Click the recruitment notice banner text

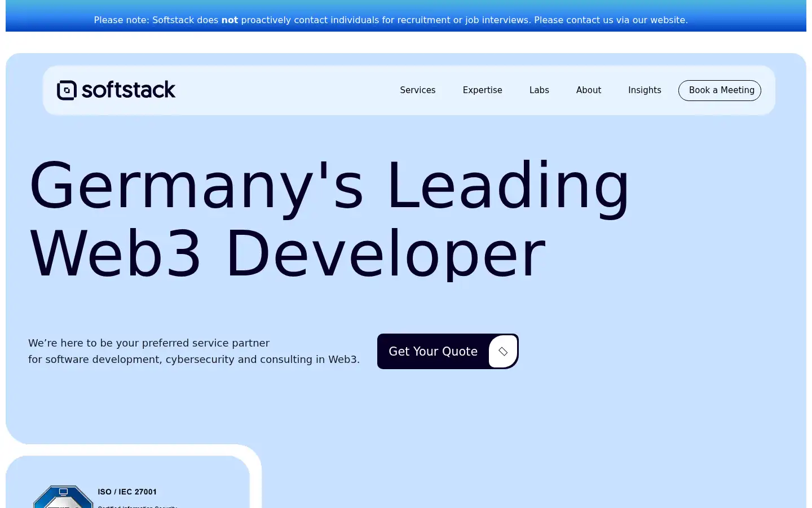click(x=391, y=20)
